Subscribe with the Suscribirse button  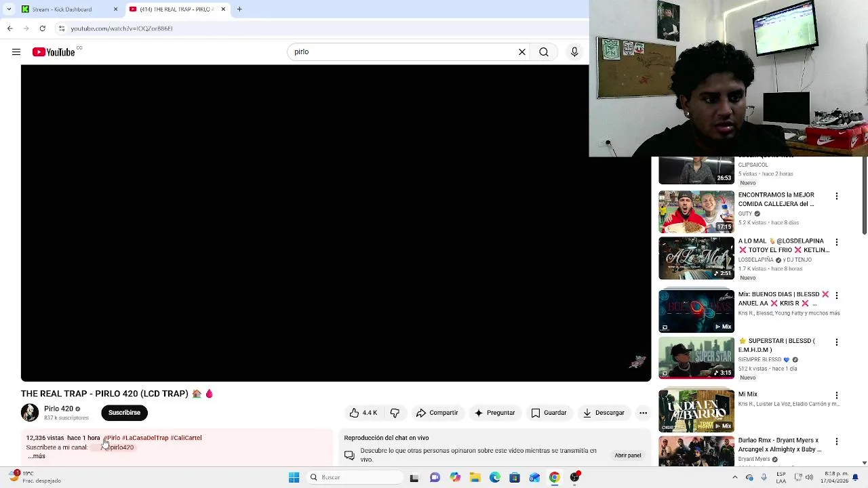click(x=124, y=412)
